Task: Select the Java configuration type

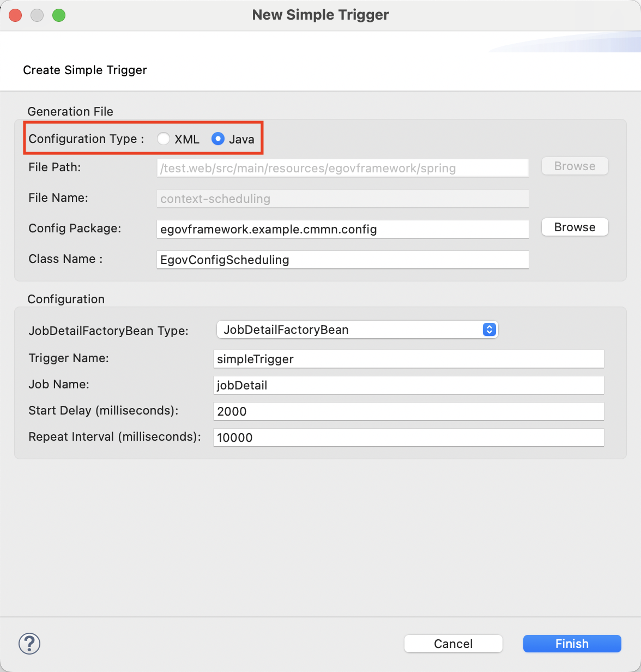Action: coord(218,139)
